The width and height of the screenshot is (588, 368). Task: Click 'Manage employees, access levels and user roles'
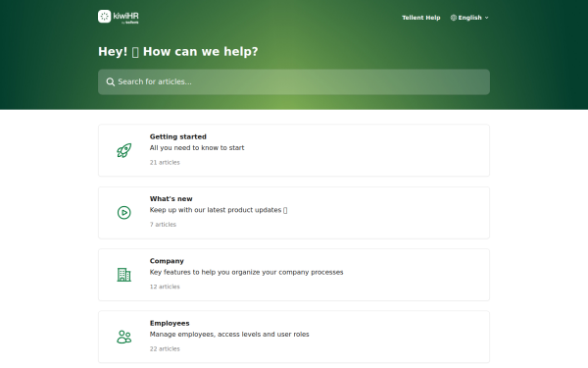tap(229, 335)
